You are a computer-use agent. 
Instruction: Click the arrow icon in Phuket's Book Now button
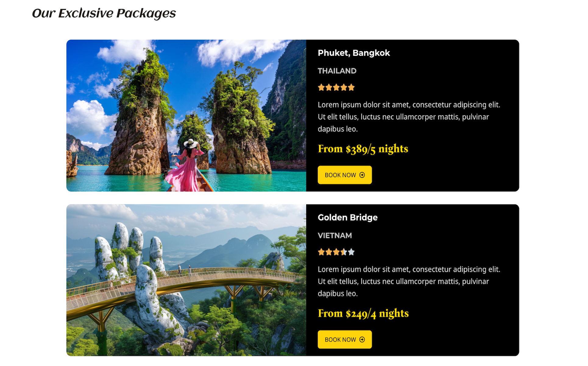pos(362,175)
